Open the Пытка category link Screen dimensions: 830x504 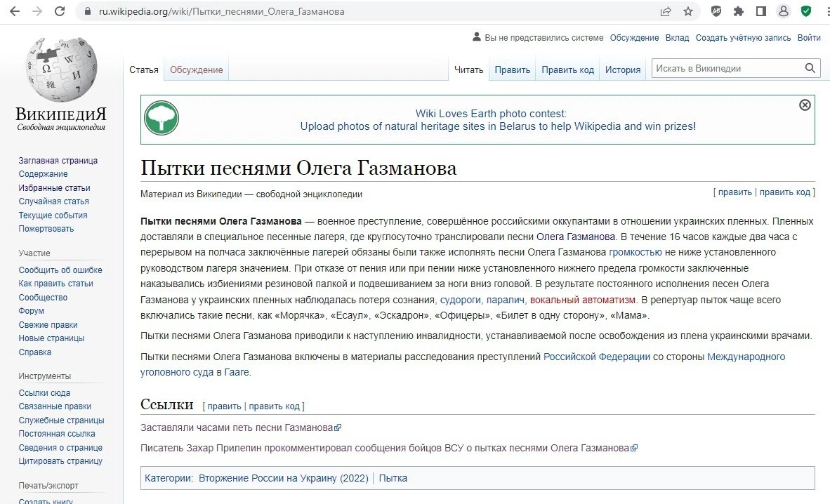pos(393,479)
